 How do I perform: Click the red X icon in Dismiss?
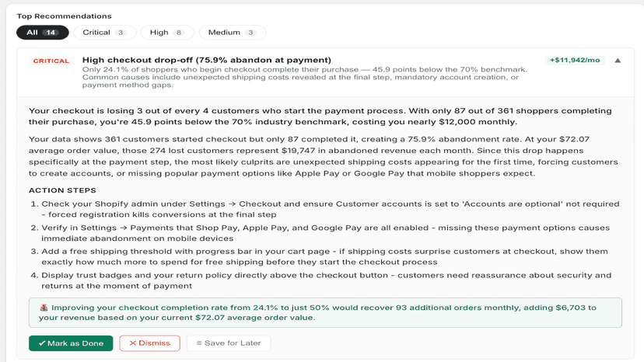tap(133, 343)
